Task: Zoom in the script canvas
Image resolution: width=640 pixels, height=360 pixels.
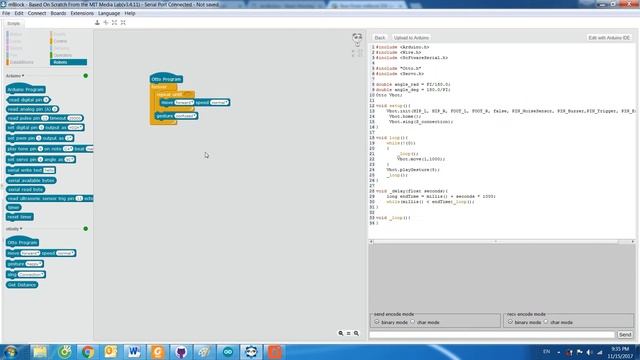Action: [x=356, y=333]
